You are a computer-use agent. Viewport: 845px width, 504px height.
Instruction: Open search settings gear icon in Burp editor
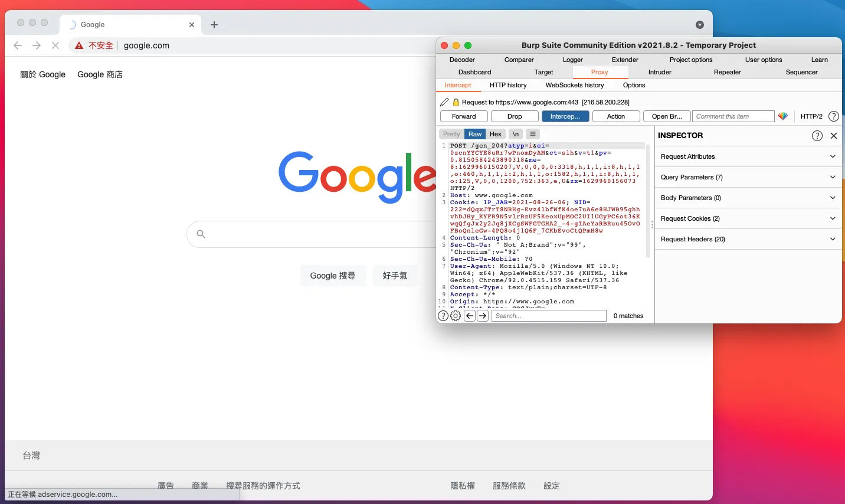click(456, 316)
